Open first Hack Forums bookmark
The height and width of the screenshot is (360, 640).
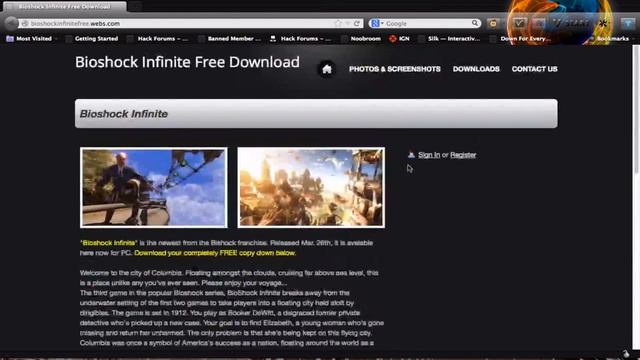(158, 38)
